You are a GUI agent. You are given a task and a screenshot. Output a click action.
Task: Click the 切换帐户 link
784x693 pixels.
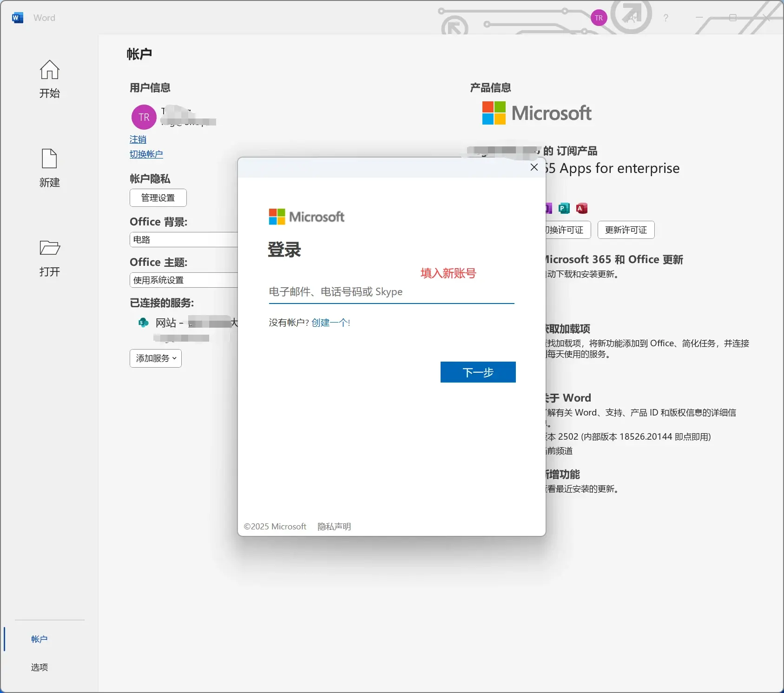[146, 154]
